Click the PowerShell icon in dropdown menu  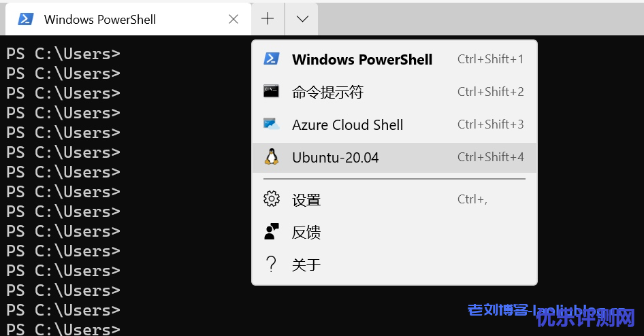272,59
